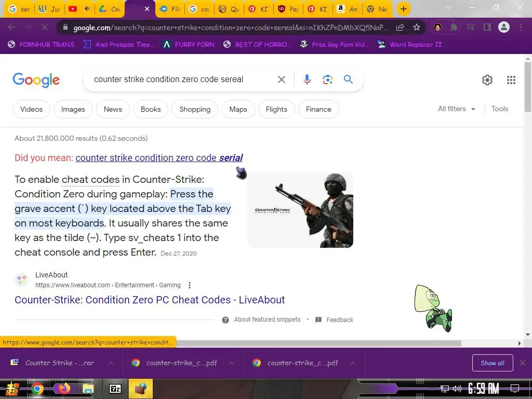
Task: Share this page via the address bar icon
Action: pos(400,27)
